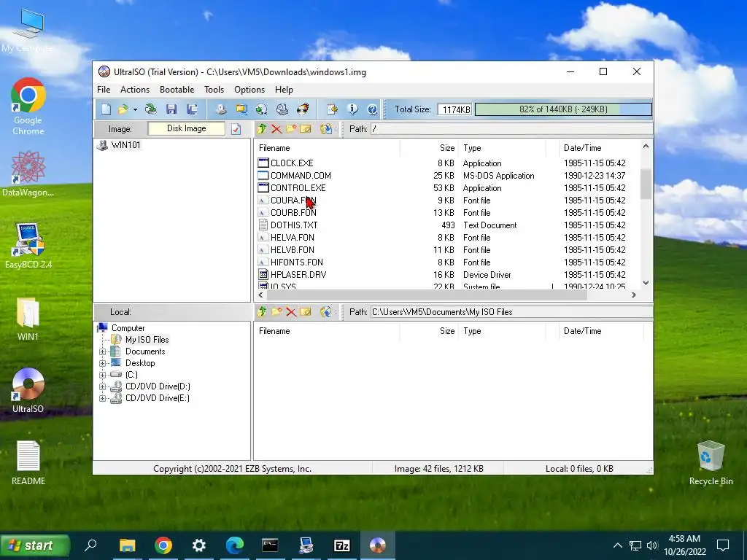Click the Open folder toolbar icon
Image resolution: width=747 pixels, height=560 pixels.
click(123, 109)
